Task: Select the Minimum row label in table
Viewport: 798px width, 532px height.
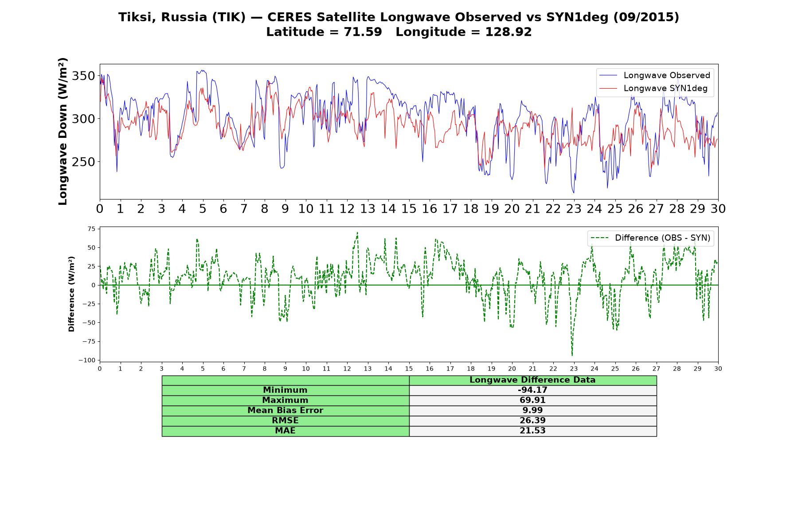Action: coord(286,390)
